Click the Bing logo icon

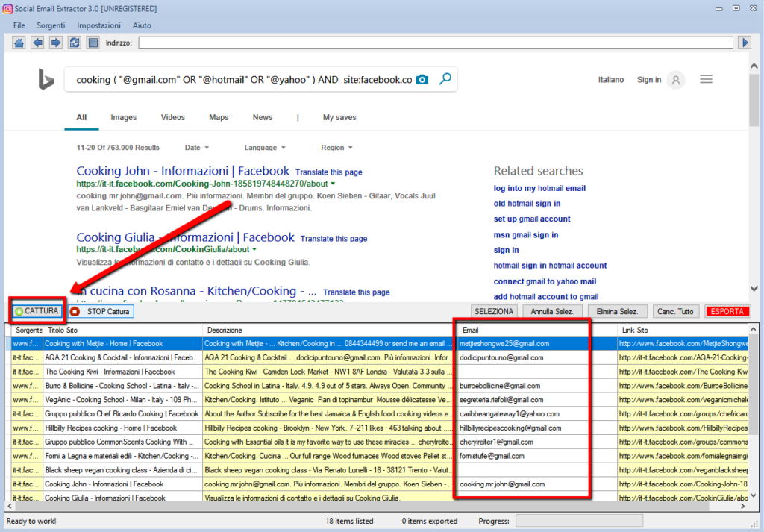tap(46, 79)
